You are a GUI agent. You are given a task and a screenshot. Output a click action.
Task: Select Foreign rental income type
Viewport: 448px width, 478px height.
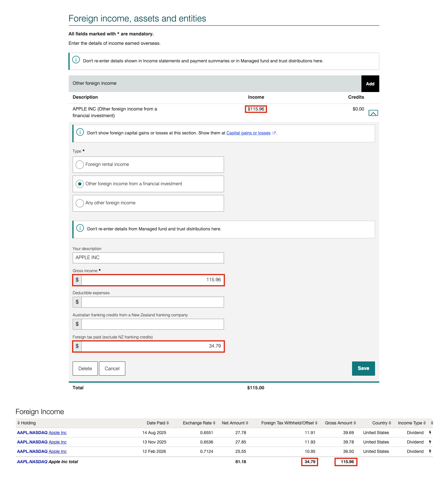point(148,165)
